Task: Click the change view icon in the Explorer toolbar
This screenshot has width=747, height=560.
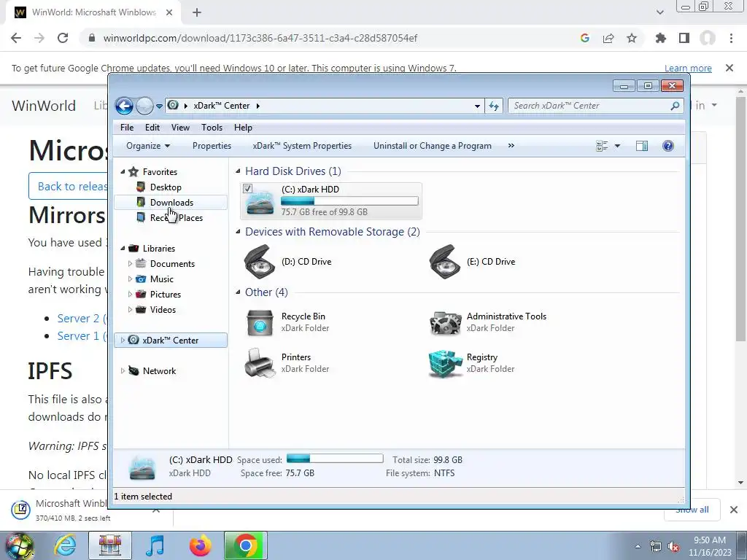Action: click(602, 146)
